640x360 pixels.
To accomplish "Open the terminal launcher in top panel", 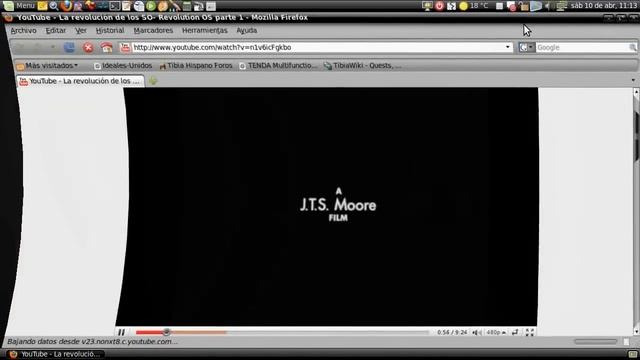I will 115,6.
